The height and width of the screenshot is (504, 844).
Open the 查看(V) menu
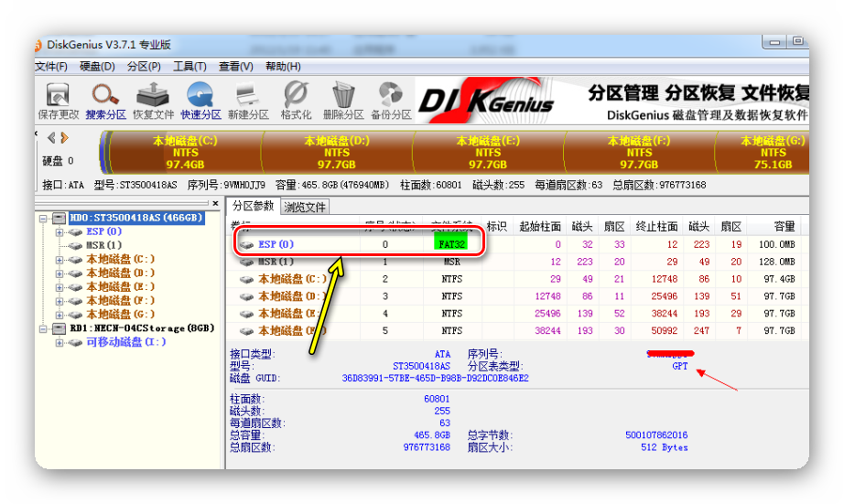point(236,66)
